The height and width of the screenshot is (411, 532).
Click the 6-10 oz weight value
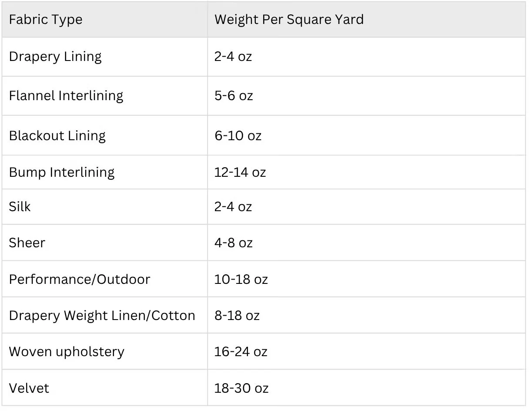tap(238, 135)
